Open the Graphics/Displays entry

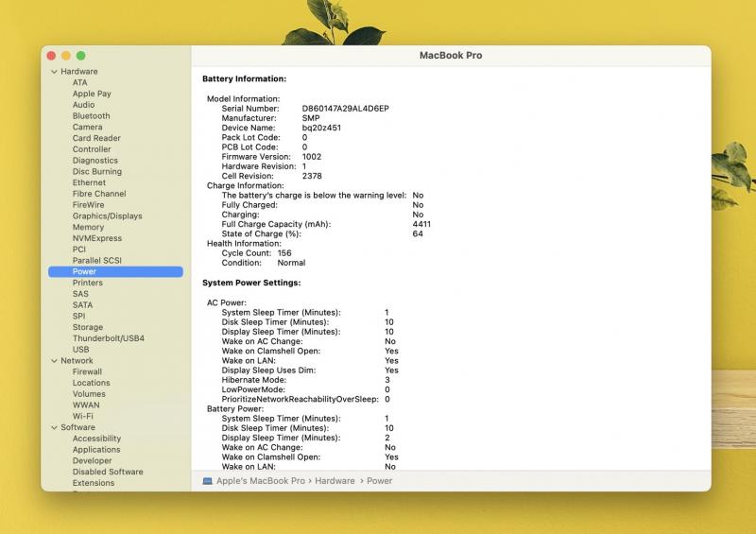pyautogui.click(x=107, y=216)
